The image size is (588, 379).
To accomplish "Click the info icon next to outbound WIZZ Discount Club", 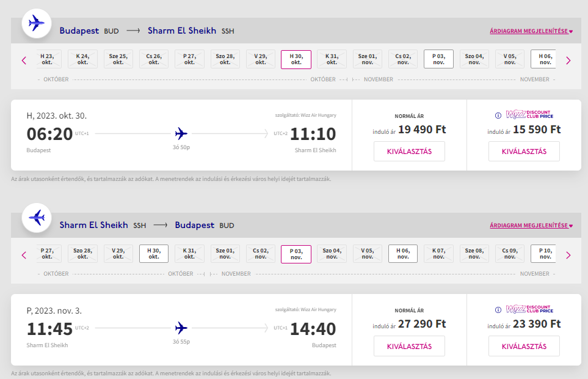I will coord(498,115).
